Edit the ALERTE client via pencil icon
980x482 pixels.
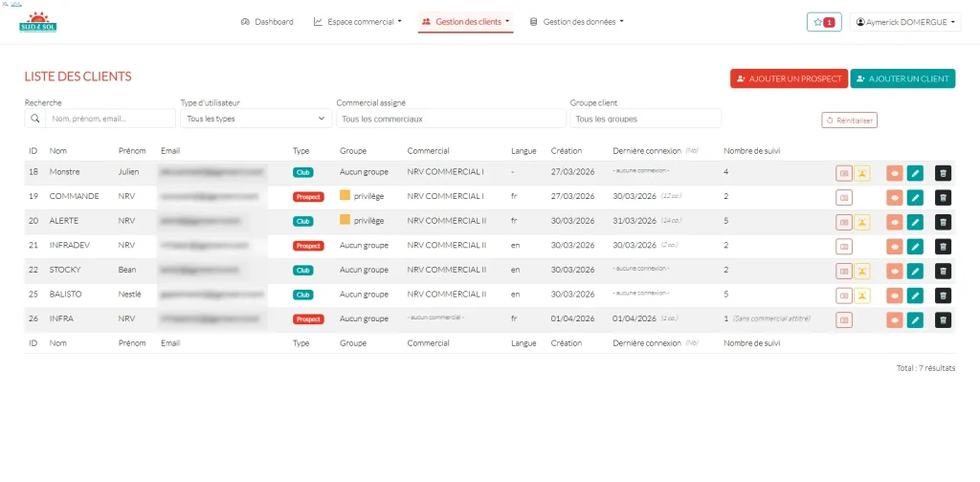click(x=915, y=222)
